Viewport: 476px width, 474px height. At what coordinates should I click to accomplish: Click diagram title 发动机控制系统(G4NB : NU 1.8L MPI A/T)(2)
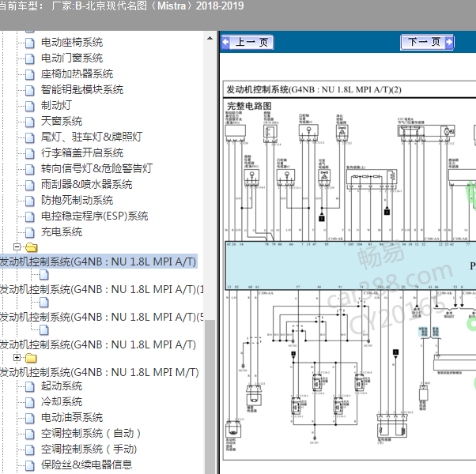314,90
